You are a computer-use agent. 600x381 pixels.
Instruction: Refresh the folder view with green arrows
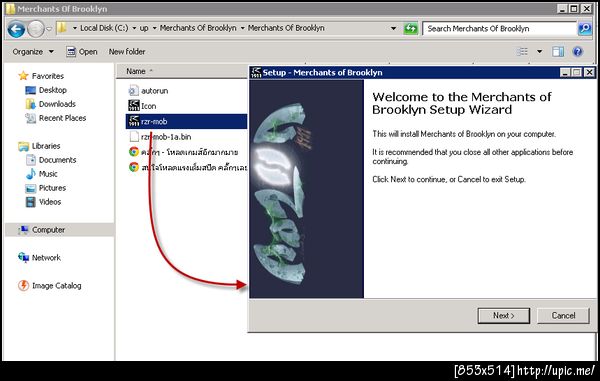[411, 29]
